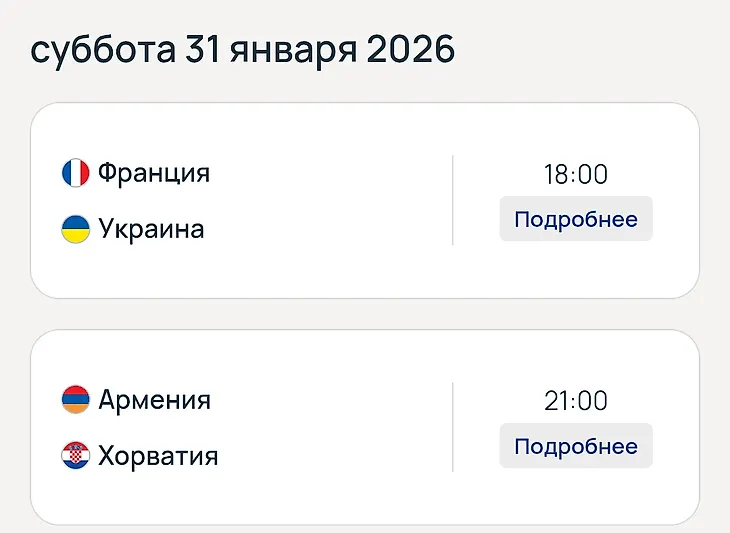Click 31 января in the date heading
The width and height of the screenshot is (730, 533).
click(x=271, y=50)
